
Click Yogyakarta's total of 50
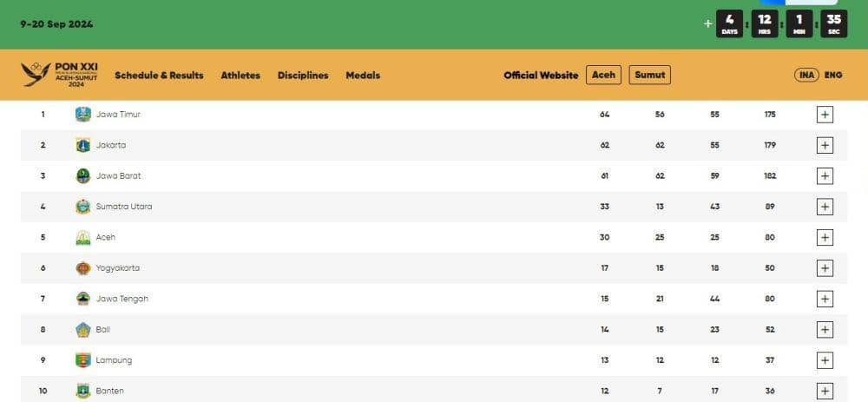click(x=769, y=268)
